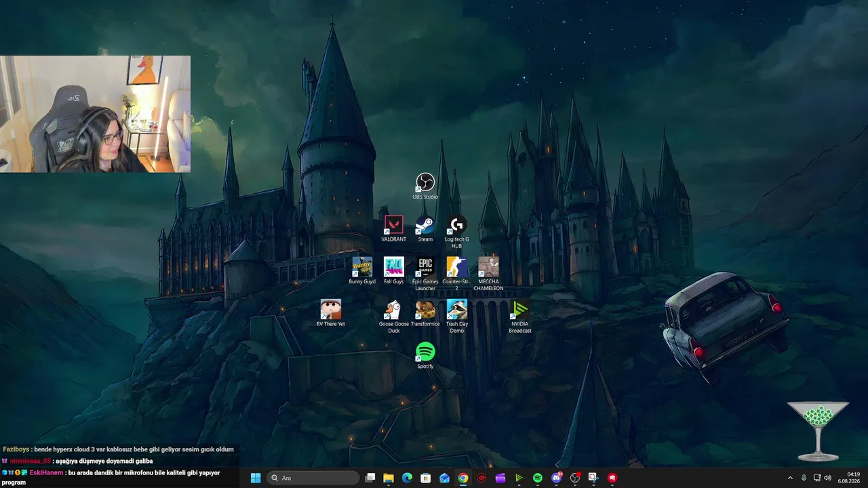Screen dimensions: 868x488
Task: Click the Counter-Strike 2 desktop icon
Action: pos(456,274)
